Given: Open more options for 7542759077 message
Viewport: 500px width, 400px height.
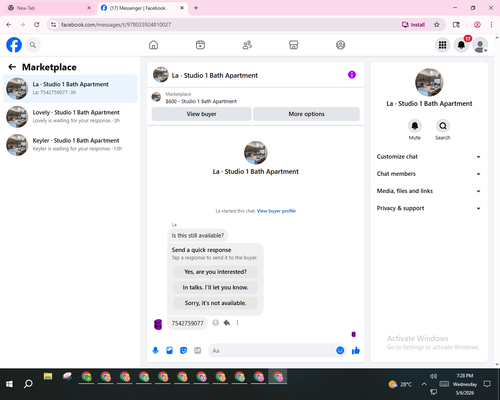Looking at the screenshot, I should (237, 323).
